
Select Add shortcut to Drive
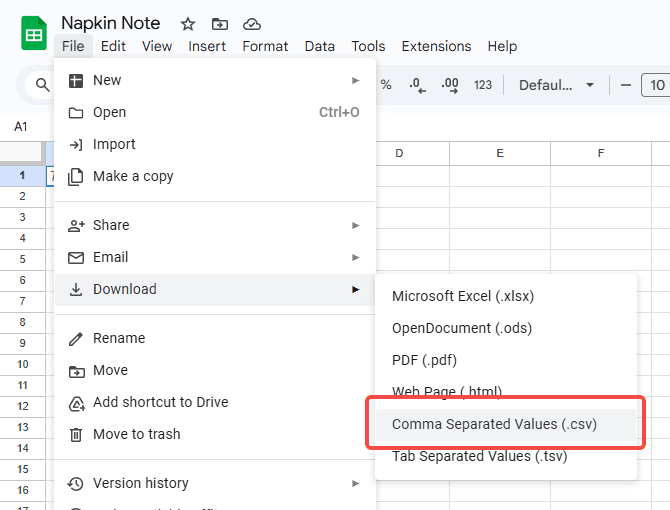[x=215, y=402]
